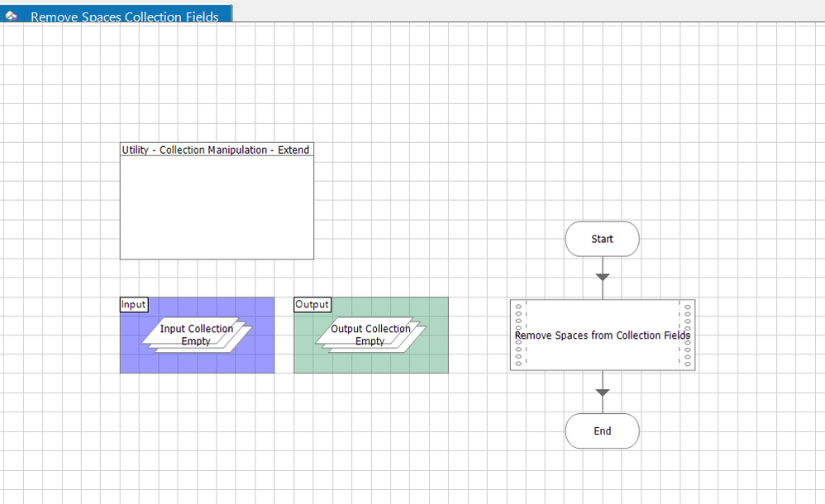This screenshot has height=504, width=825.
Task: Select the End stage
Action: 602,430
